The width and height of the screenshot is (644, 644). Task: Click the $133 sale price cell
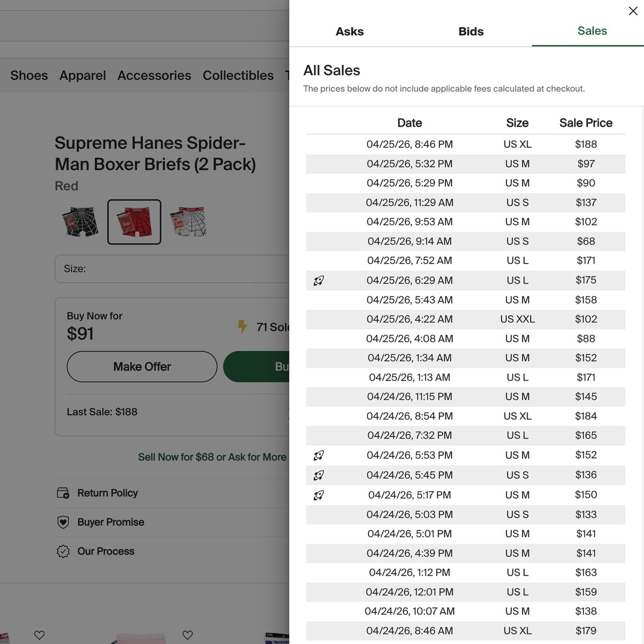click(586, 514)
